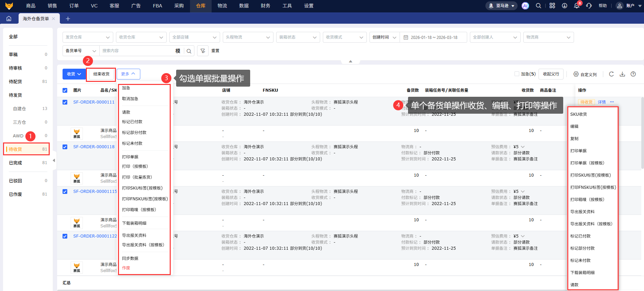This screenshot has height=291, width=644.
Task: Open the 装箱状态 filter dropdown
Action: click(x=298, y=37)
